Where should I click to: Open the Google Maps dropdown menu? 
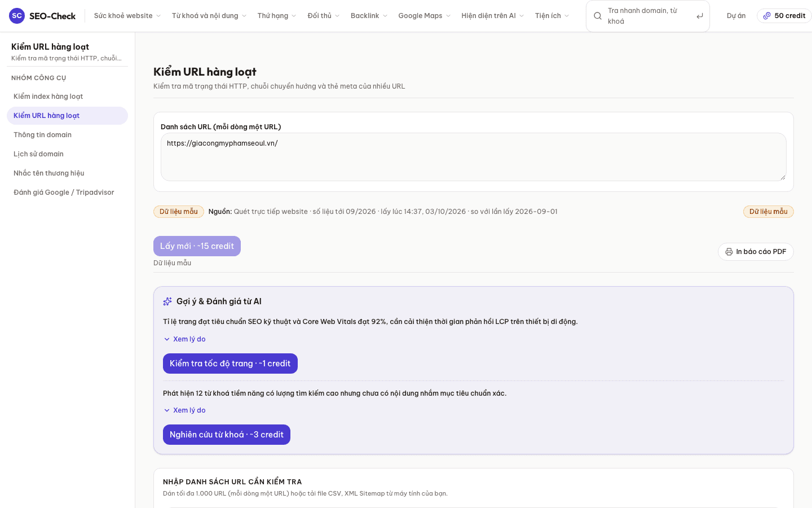coord(425,16)
